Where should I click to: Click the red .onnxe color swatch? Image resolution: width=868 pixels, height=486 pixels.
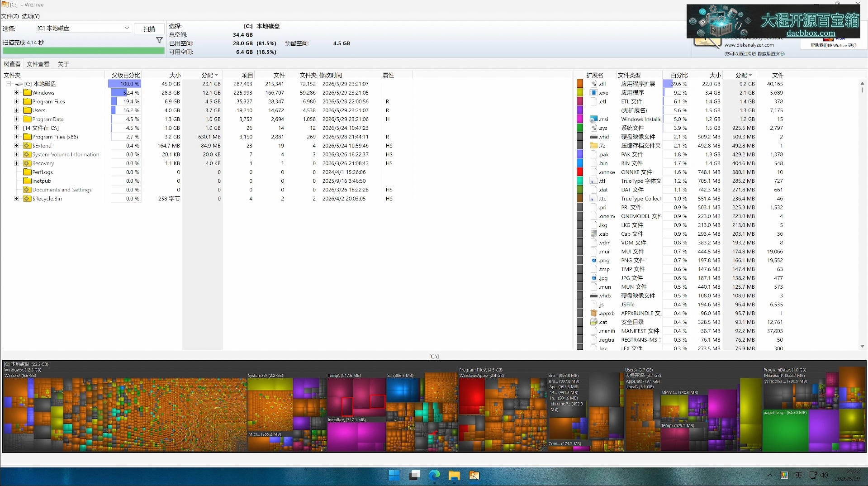tap(580, 172)
